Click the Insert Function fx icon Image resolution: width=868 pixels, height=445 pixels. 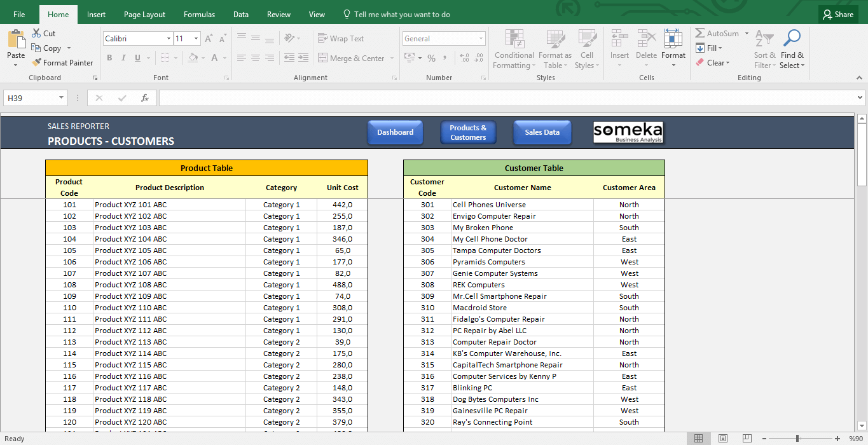(145, 98)
